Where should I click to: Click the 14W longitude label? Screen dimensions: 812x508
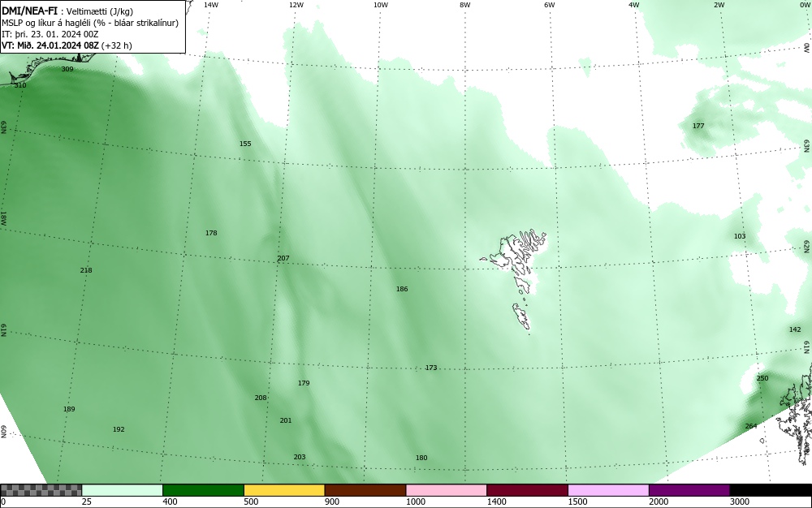(211, 5)
